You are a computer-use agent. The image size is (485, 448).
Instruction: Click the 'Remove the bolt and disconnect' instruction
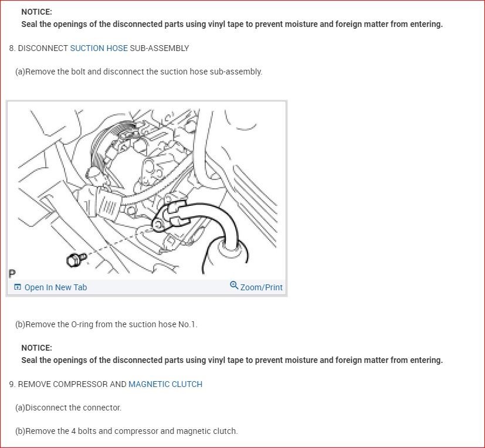coord(138,72)
